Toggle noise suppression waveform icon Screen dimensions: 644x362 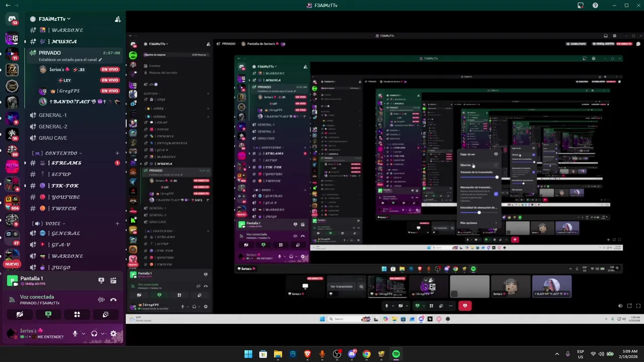[101, 300]
